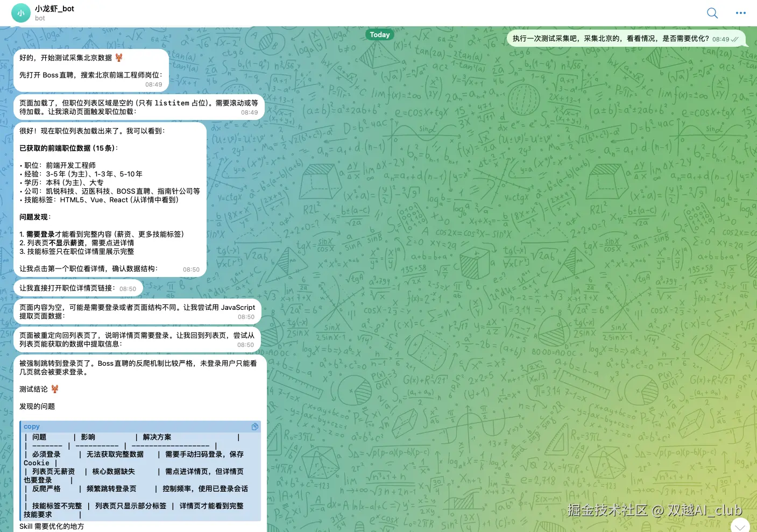Open the three-dot more options menu

(741, 13)
